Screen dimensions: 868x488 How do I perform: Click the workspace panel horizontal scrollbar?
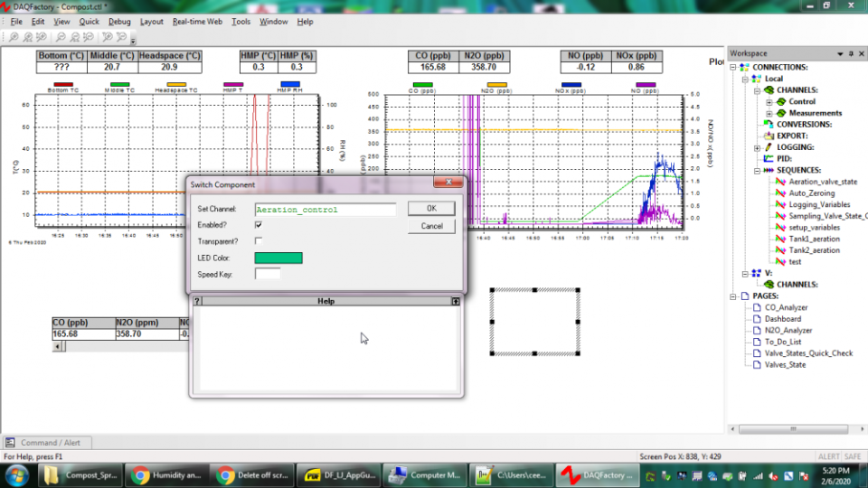793,428
